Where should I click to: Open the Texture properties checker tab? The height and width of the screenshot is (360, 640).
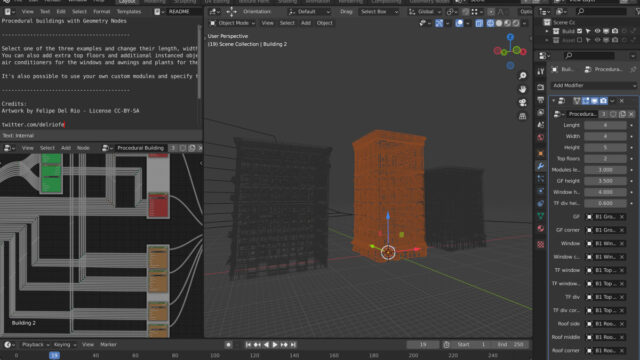click(540, 244)
